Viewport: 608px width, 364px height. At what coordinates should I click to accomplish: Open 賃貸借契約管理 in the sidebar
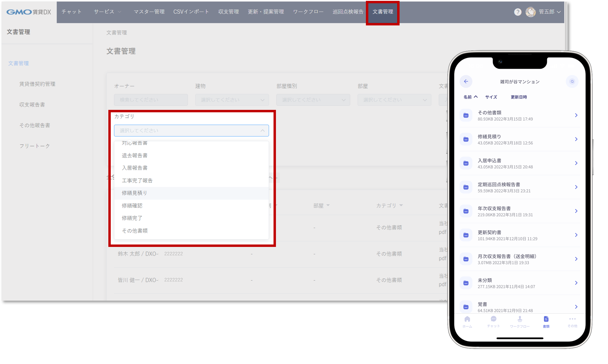[37, 84]
